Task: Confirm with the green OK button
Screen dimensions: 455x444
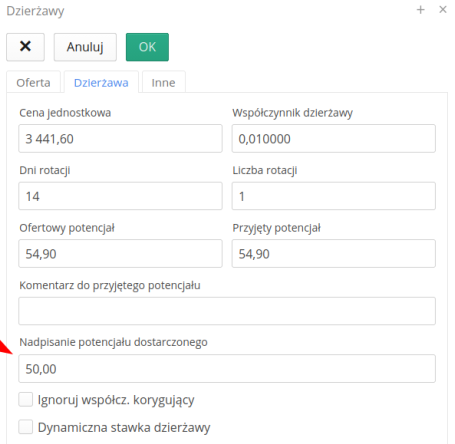Action: (x=147, y=47)
